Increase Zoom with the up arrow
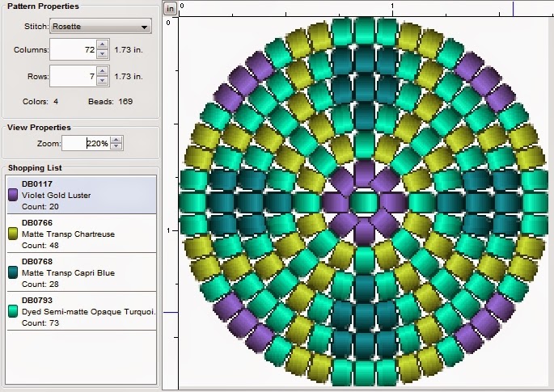The width and height of the screenshot is (554, 392). [116, 140]
